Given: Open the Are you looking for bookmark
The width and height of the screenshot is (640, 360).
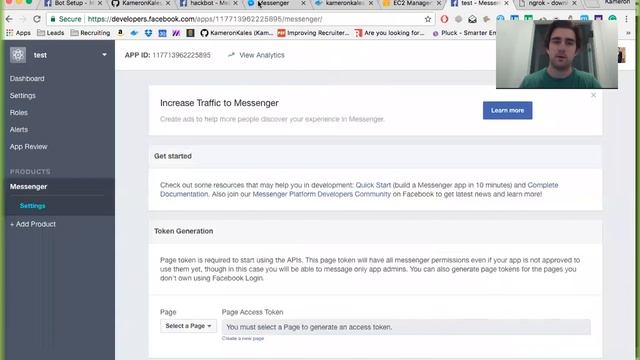Looking at the screenshot, I should [x=390, y=33].
